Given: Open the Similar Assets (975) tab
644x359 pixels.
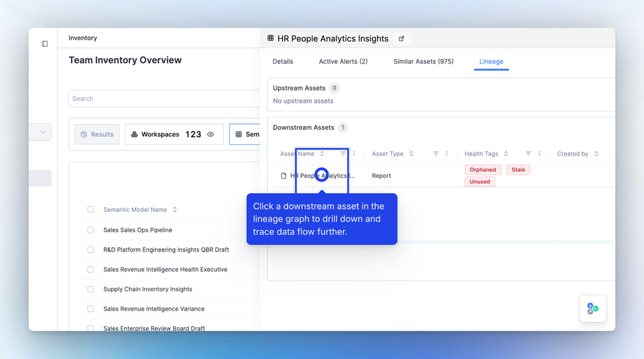Looking at the screenshot, I should (423, 62).
